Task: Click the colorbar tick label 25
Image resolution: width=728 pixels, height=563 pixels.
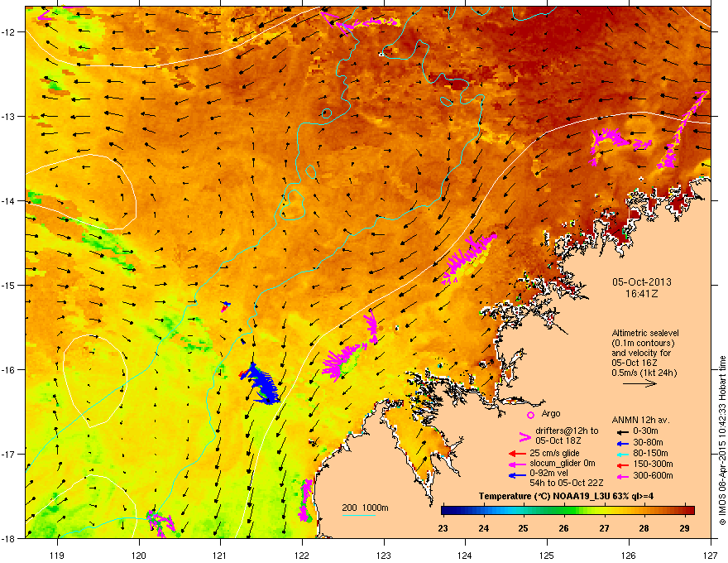Action: 524,528
